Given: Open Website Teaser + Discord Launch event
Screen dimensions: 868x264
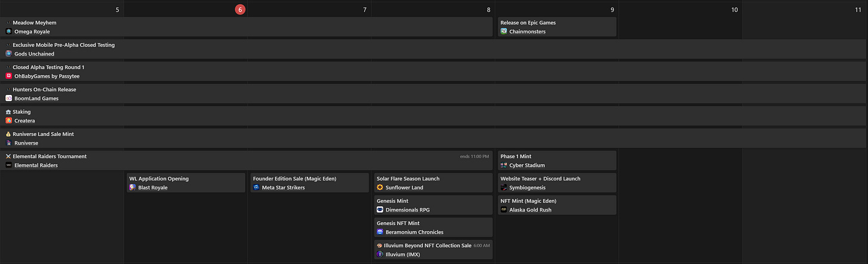Looking at the screenshot, I should (x=557, y=183).
